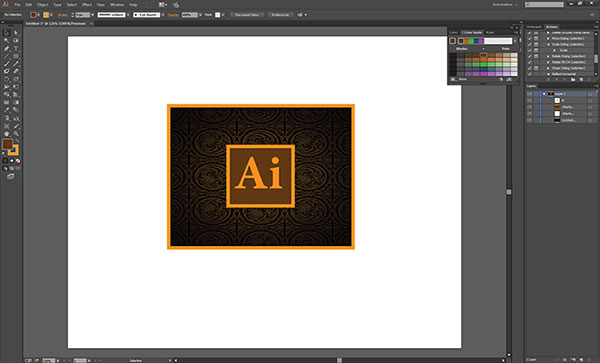Hide Layer 1 using its eye icon

pos(529,94)
